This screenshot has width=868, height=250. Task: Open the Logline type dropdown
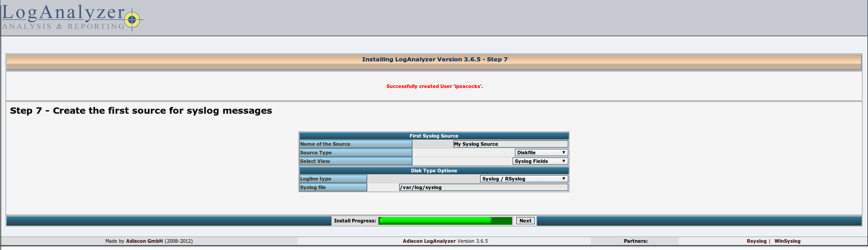pos(524,179)
